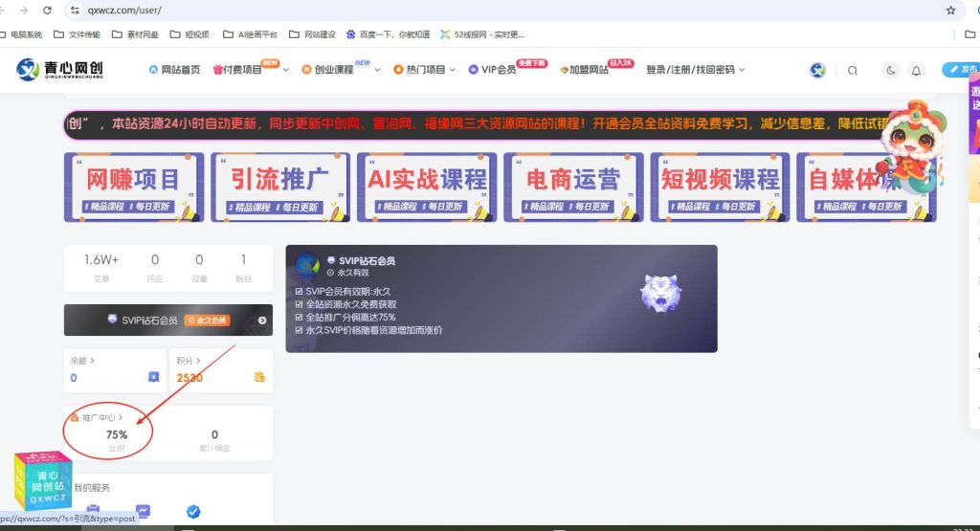This screenshot has width=980, height=531.
Task: Open 电商运营 category card
Action: coord(573,187)
